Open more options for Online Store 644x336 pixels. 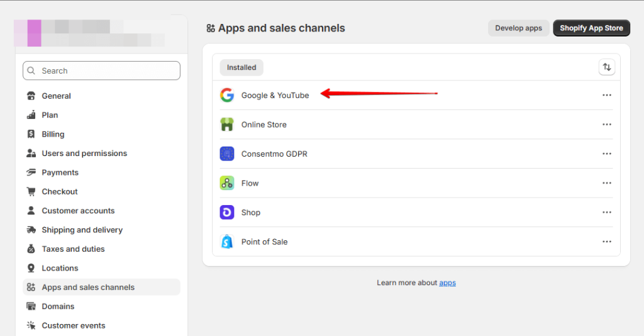tap(607, 125)
